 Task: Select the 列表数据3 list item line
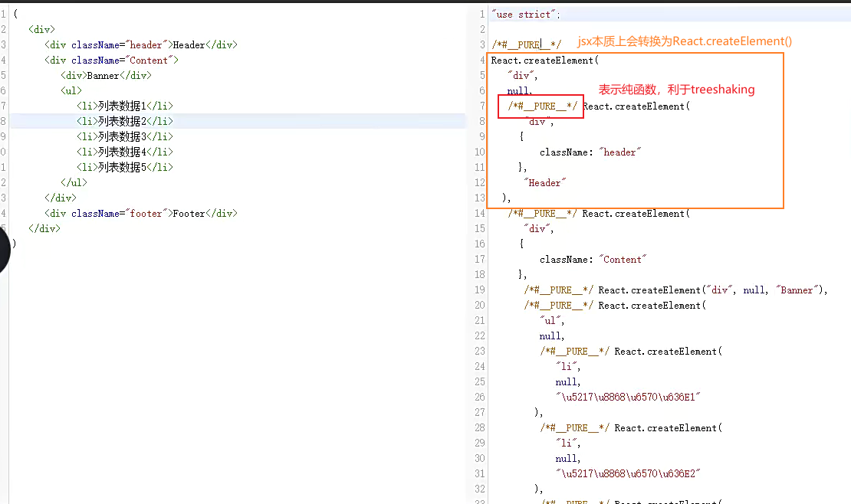tap(125, 136)
